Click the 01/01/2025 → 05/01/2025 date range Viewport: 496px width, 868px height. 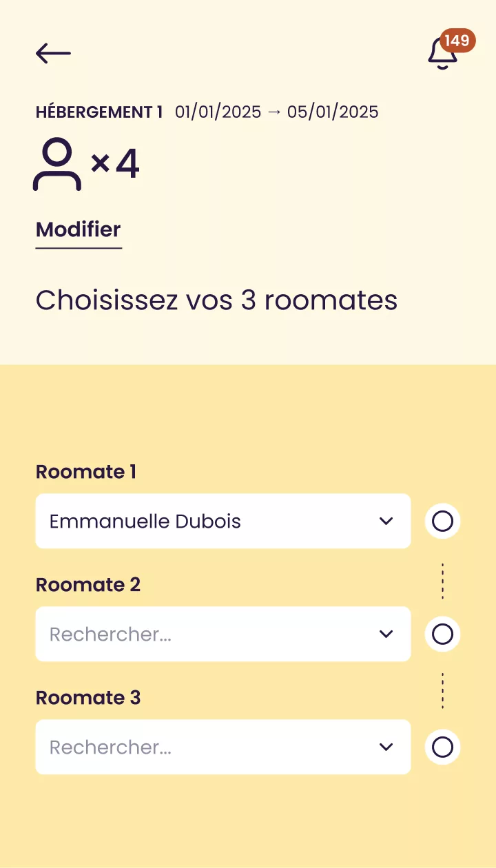point(276,112)
